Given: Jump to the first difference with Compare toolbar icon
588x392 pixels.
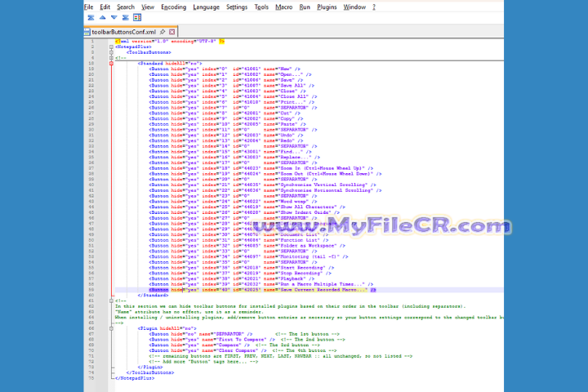Looking at the screenshot, I should coord(91,18).
